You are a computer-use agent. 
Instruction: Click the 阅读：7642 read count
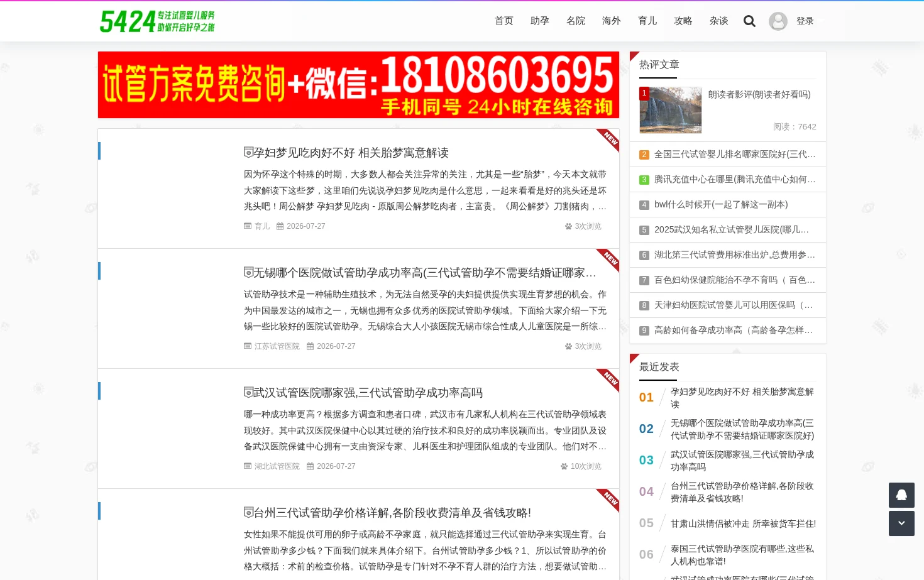(x=795, y=127)
